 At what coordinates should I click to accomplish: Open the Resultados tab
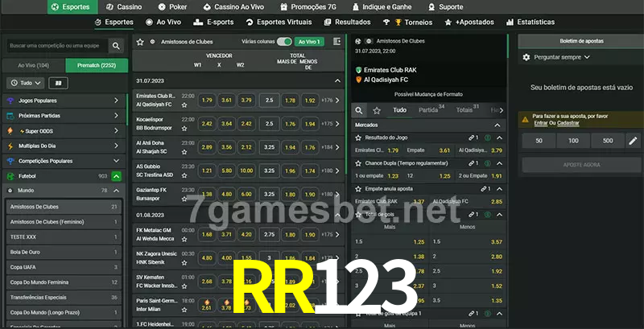pos(348,23)
